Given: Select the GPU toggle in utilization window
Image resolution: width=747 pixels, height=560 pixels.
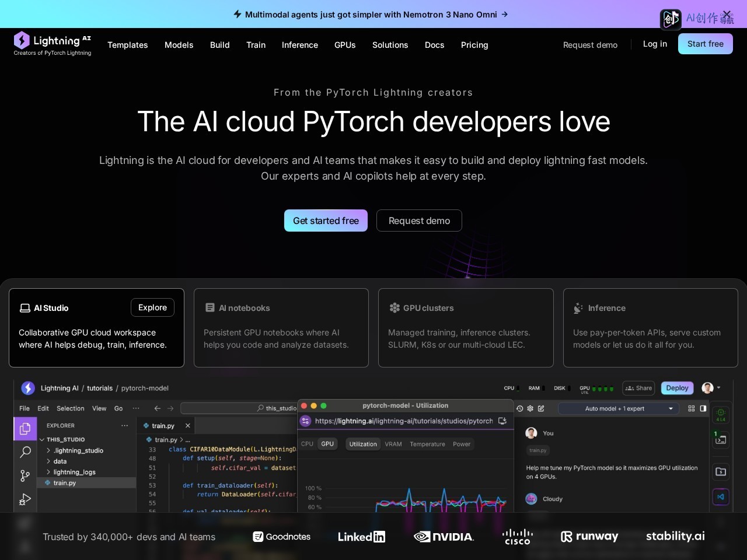Looking at the screenshot, I should [327, 444].
